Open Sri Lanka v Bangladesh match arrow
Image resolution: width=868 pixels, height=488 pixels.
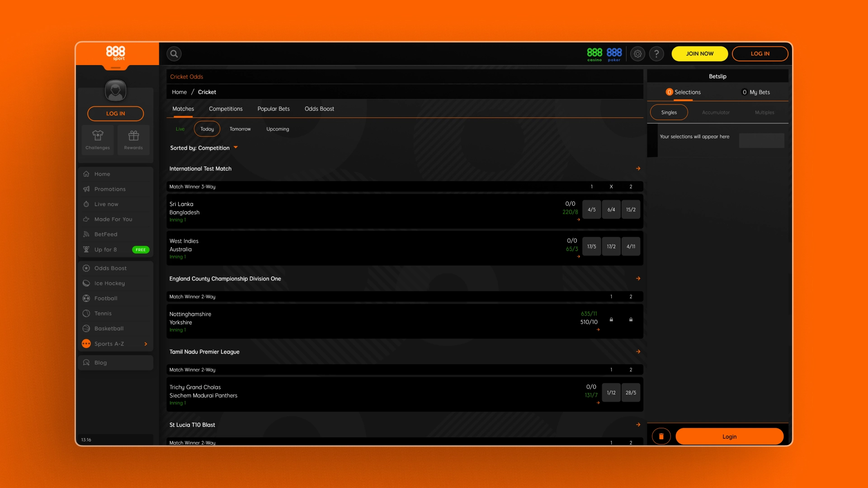click(x=578, y=220)
